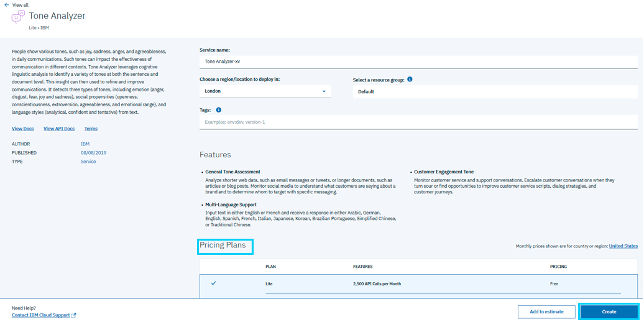Click the Tone Analyzer page title
The image size is (644, 327).
coord(57,16)
